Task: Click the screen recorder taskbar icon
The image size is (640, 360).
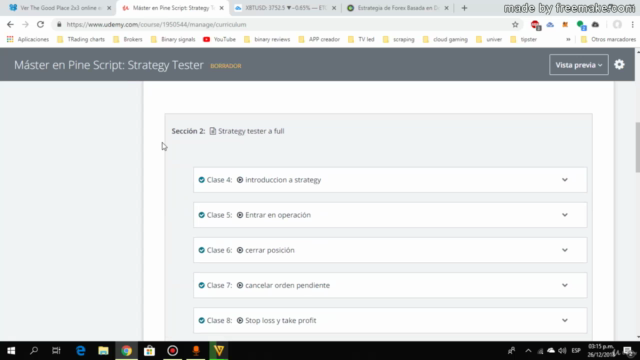Action: pos(173,351)
